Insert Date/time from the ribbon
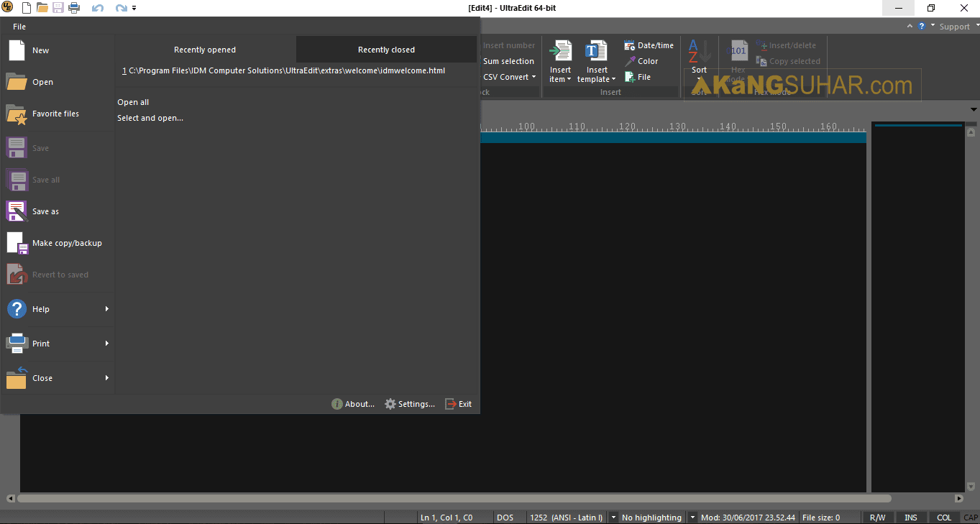Screen dimensions: 980x524 [649, 45]
